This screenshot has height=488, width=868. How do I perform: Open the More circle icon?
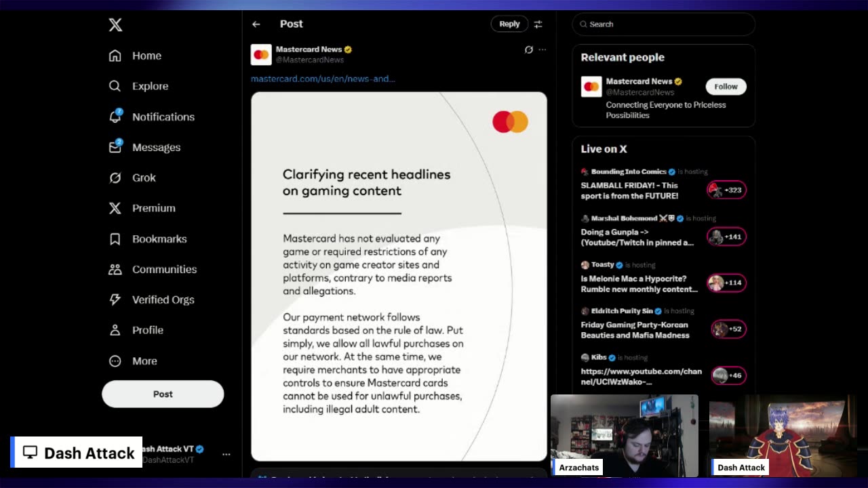[115, 361]
